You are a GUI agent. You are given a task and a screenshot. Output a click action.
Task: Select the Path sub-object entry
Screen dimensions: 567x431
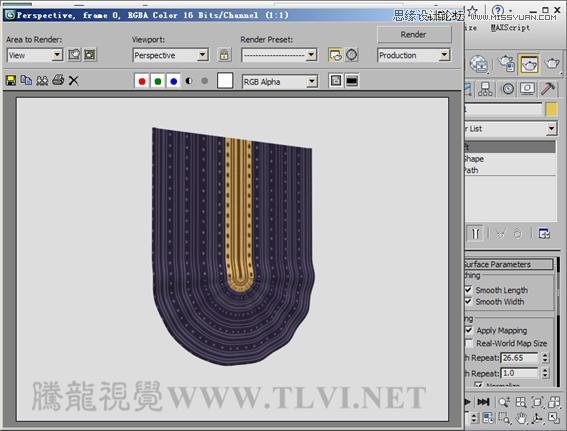[510, 170]
